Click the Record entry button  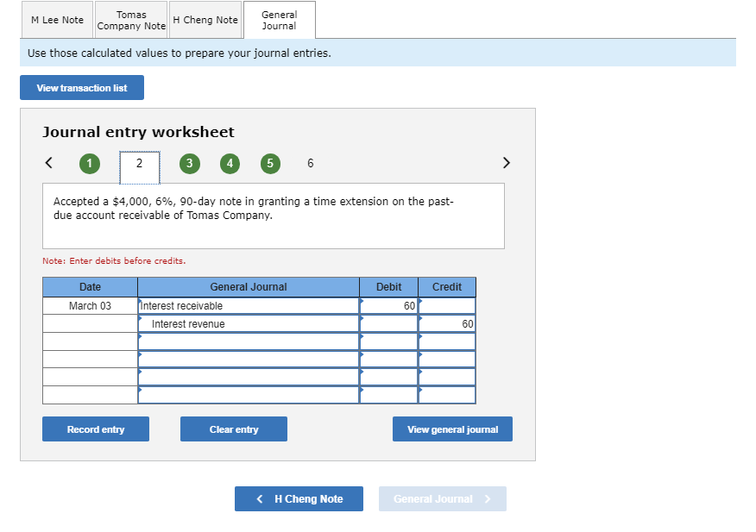click(x=96, y=429)
